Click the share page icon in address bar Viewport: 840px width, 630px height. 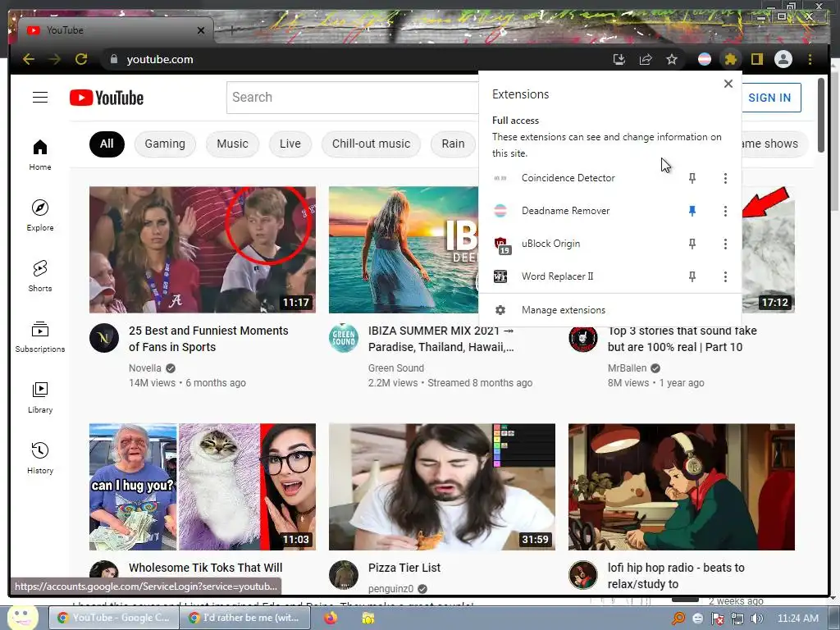point(646,59)
